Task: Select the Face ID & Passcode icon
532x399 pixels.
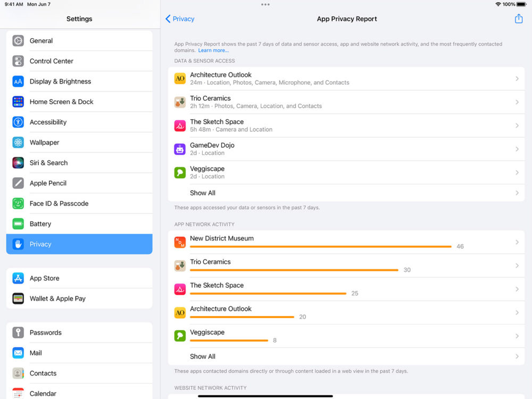Action: (18, 203)
